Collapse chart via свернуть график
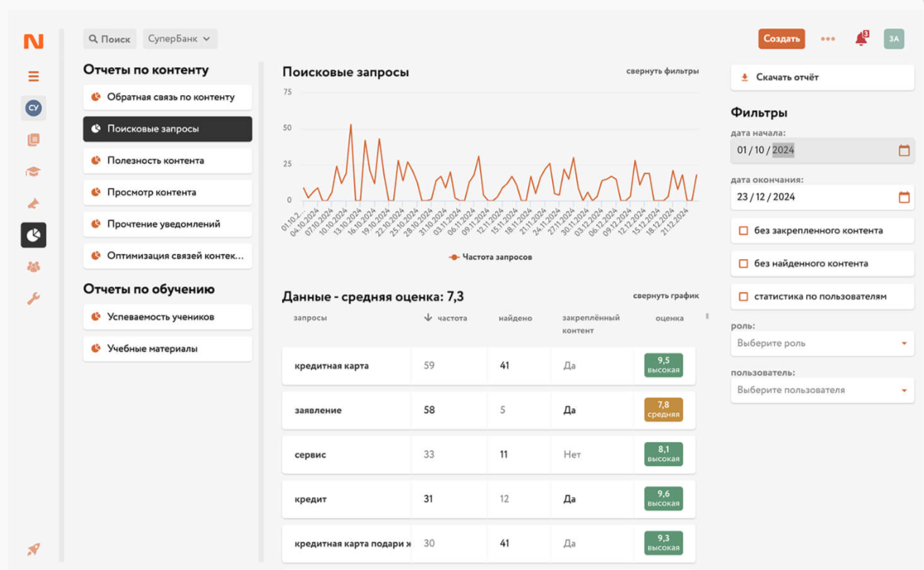The image size is (924, 570). (x=666, y=296)
